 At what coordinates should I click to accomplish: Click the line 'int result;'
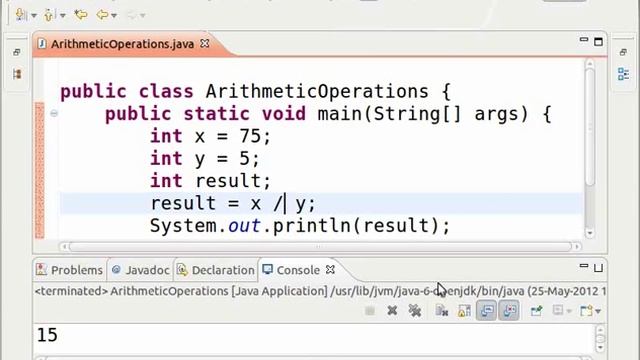pos(210,181)
